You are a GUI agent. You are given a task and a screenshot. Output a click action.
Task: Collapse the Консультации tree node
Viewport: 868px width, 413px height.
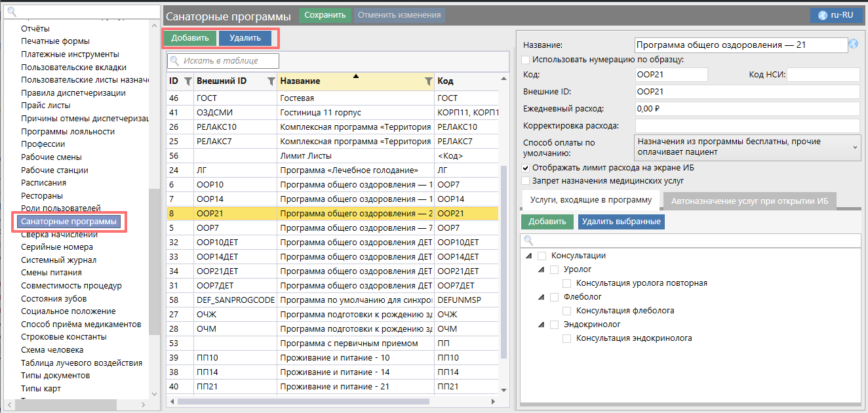tap(529, 256)
